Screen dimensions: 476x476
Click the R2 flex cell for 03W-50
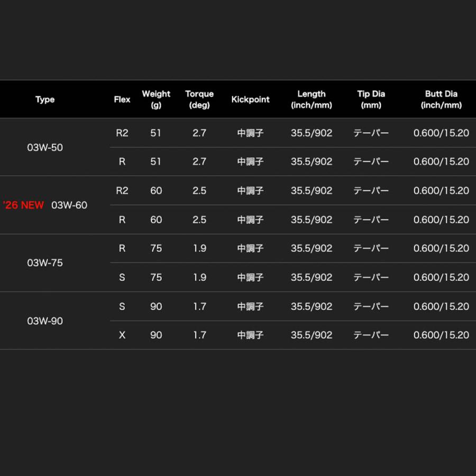click(x=122, y=133)
